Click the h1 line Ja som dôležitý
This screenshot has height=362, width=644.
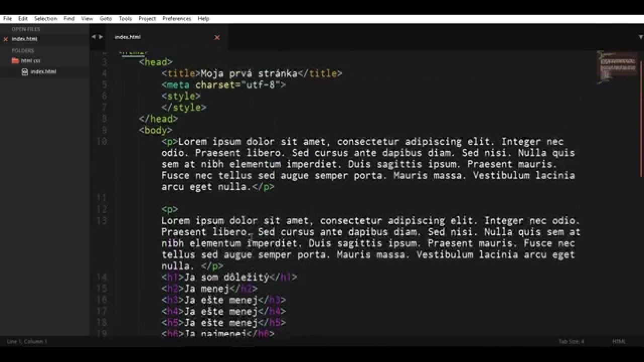click(x=229, y=277)
